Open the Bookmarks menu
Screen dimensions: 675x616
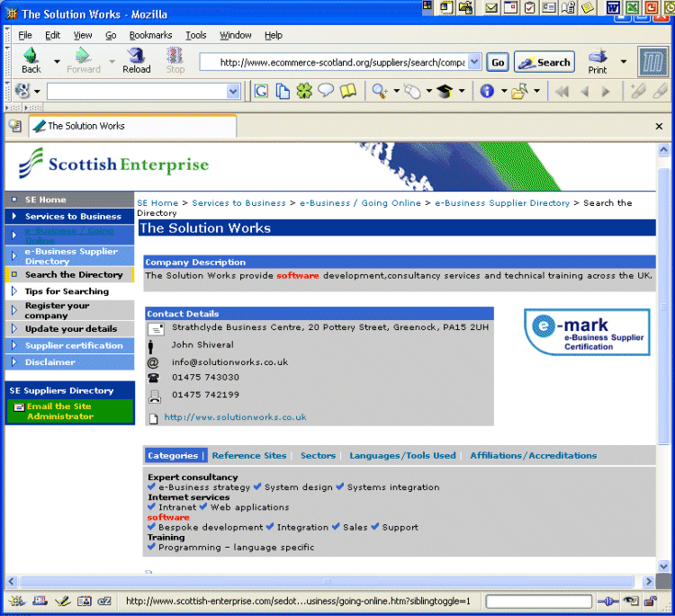pyautogui.click(x=150, y=35)
